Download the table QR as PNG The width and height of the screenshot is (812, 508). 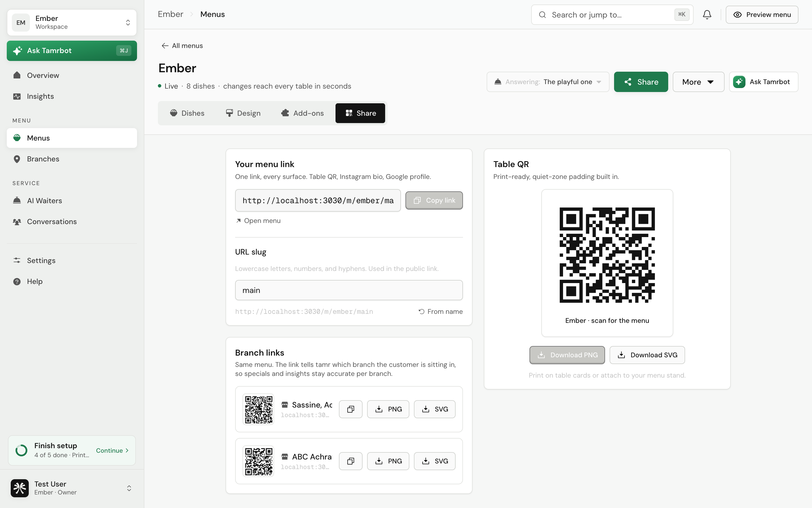pos(567,355)
